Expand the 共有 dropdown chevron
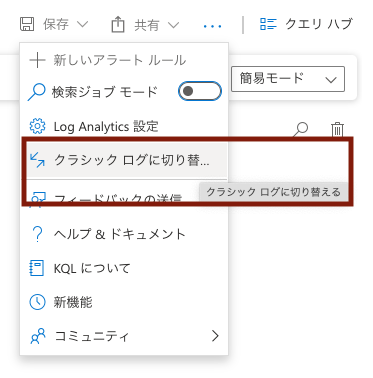Viewport: 373px width, 378px height. (173, 25)
